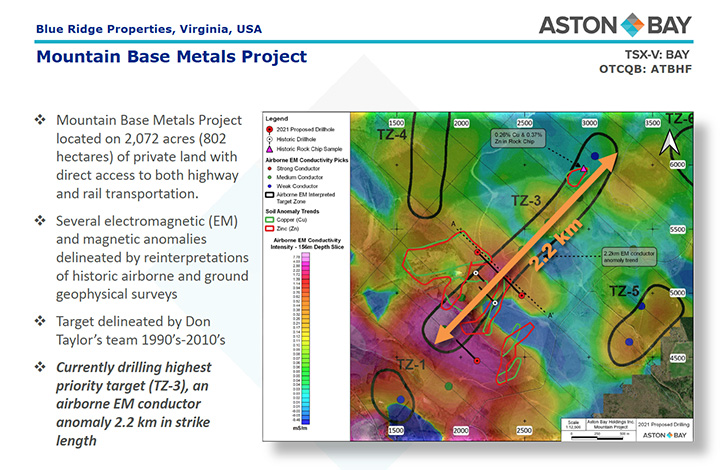This screenshot has height=470, width=725.
Task: Click the 'mS/m' unit label under the scale
Action: click(300, 428)
